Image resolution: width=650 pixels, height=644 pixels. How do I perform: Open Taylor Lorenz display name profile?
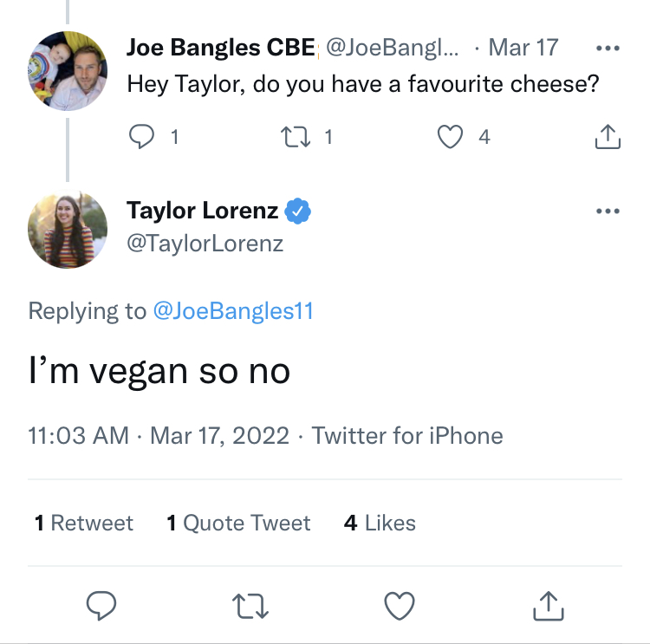202,211
